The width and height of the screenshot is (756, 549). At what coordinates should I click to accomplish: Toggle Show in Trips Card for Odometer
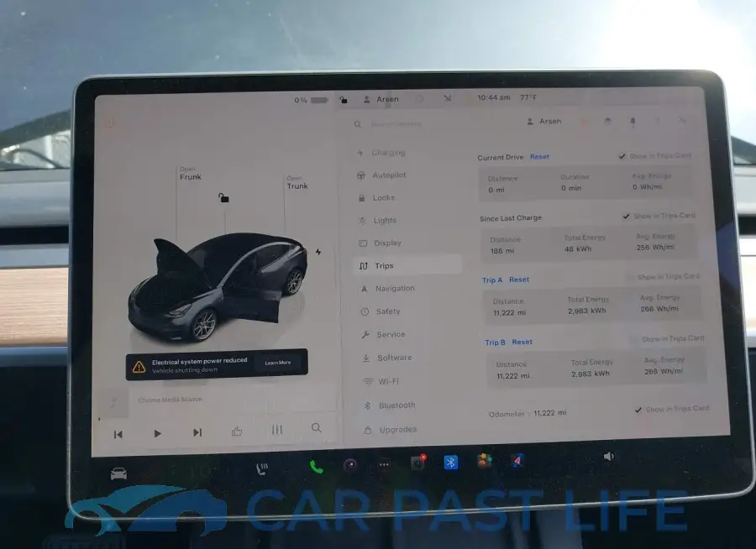672,409
